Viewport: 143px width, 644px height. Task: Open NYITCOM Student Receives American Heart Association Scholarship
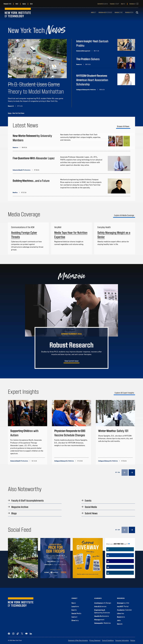pyautogui.click(x=92, y=80)
